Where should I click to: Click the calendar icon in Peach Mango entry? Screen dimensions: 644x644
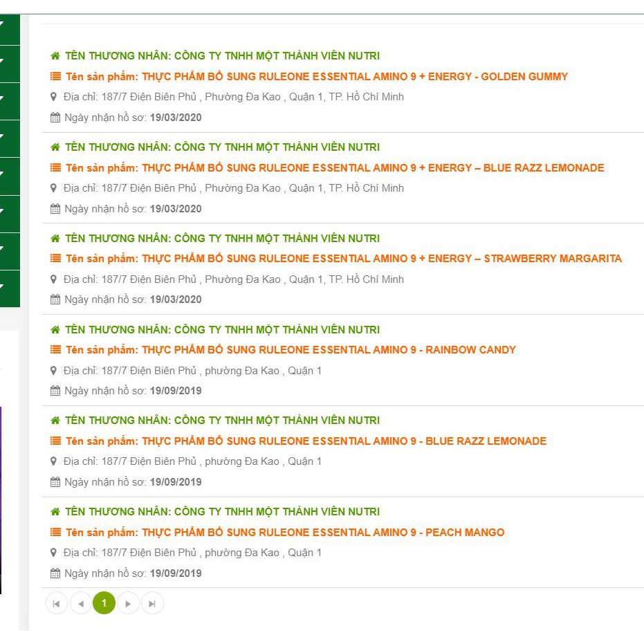click(x=55, y=573)
